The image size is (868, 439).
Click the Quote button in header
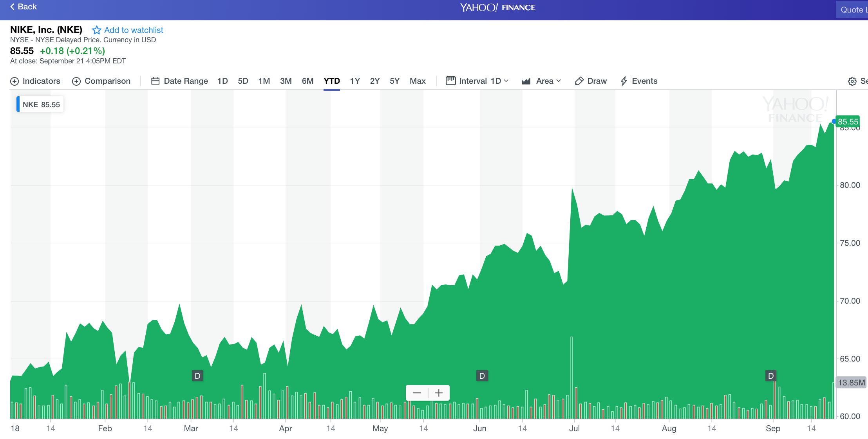(x=852, y=10)
